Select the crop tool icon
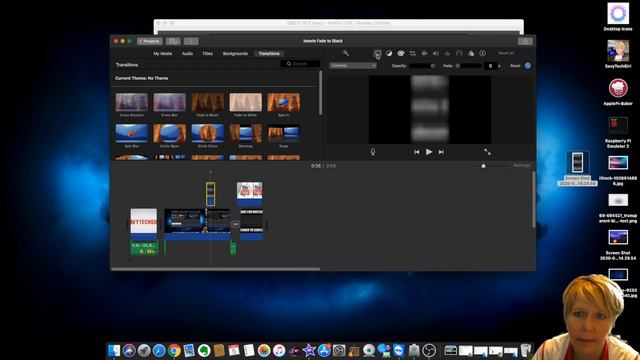Screen dimensions: 640x360 413,53
